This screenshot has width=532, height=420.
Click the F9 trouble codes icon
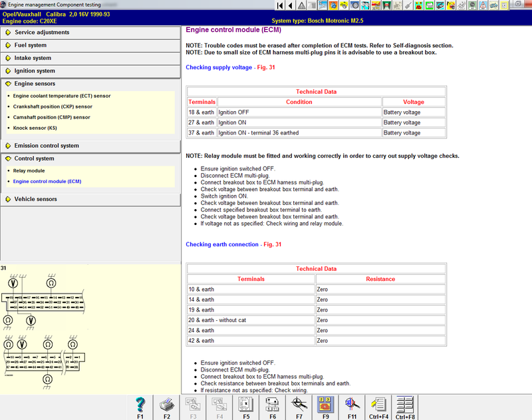325,407
